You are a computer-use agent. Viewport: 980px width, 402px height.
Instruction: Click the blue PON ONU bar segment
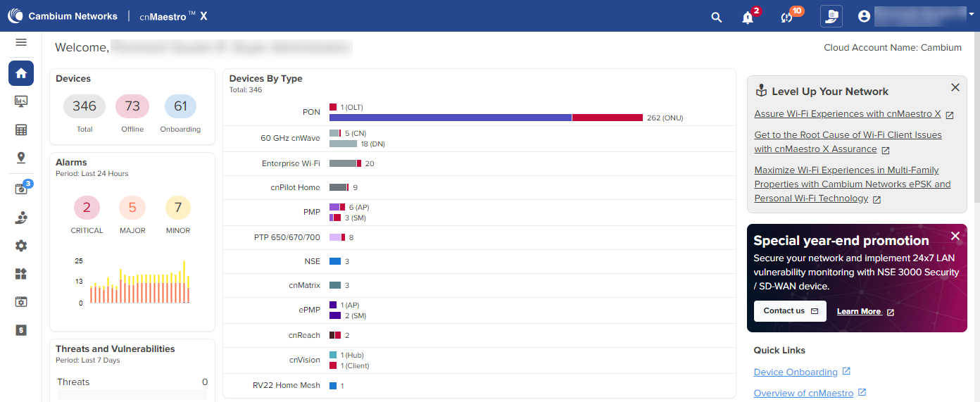[450, 118]
